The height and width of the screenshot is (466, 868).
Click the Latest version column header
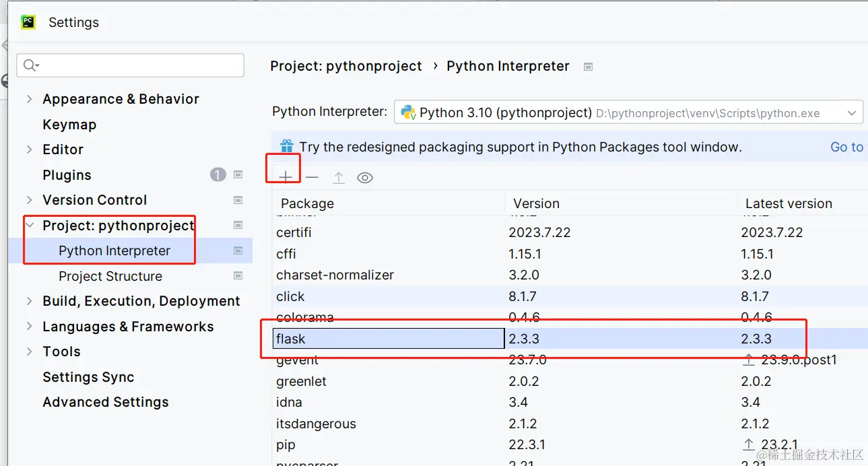click(x=803, y=203)
